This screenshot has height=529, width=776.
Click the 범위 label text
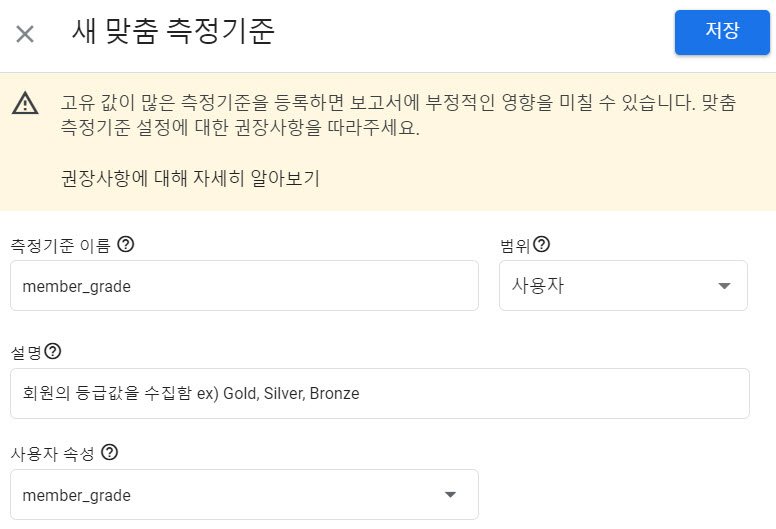[x=515, y=245]
